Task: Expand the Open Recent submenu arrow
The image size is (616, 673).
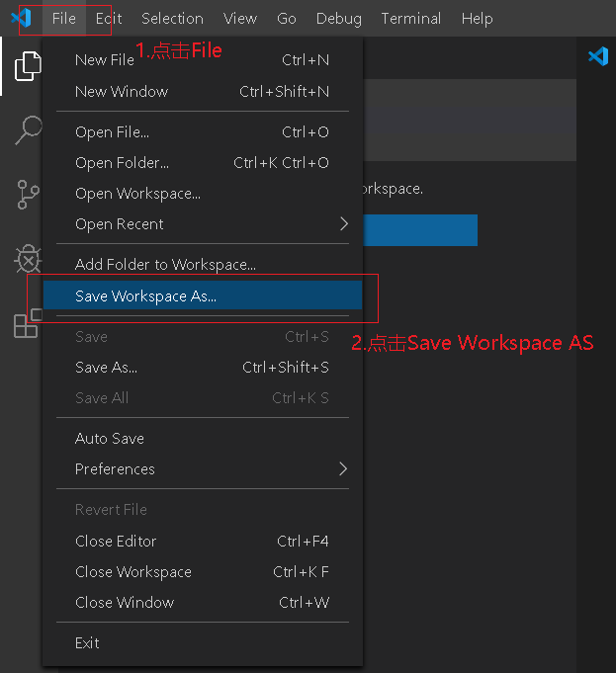Action: click(343, 223)
